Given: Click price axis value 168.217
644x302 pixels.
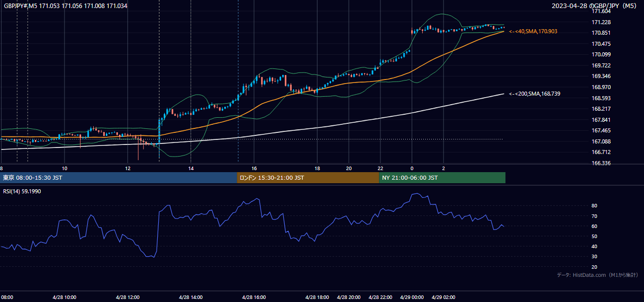Looking at the screenshot, I should tap(601, 109).
